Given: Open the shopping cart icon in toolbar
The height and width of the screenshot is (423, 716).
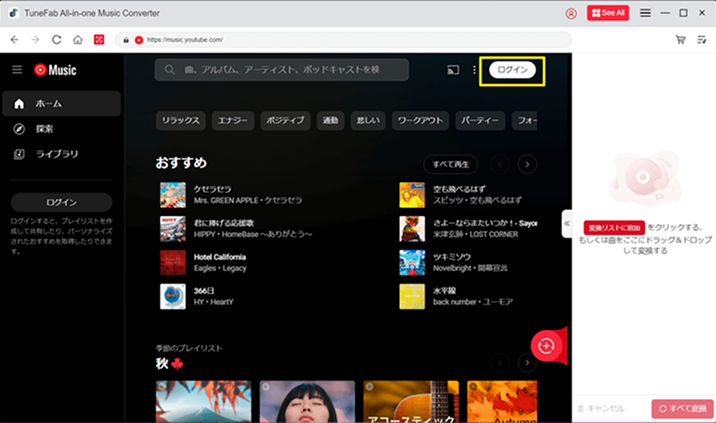Looking at the screenshot, I should pyautogui.click(x=681, y=40).
